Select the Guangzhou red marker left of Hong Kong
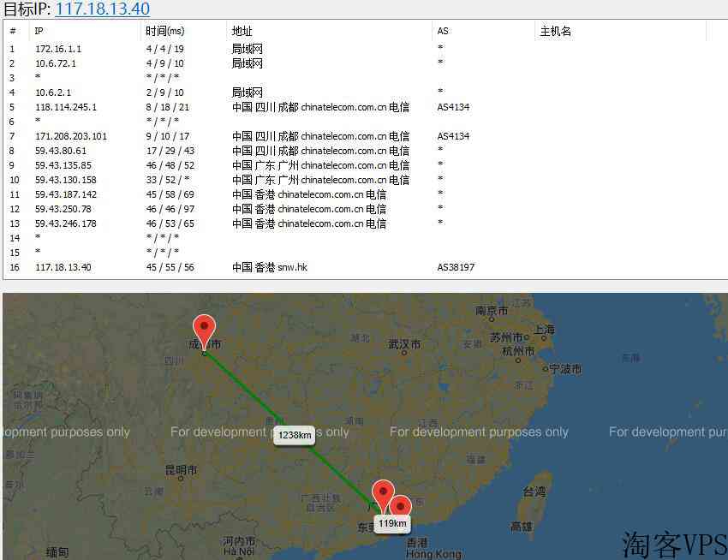Screen dimensions: 728x560 pyautogui.click(x=383, y=493)
